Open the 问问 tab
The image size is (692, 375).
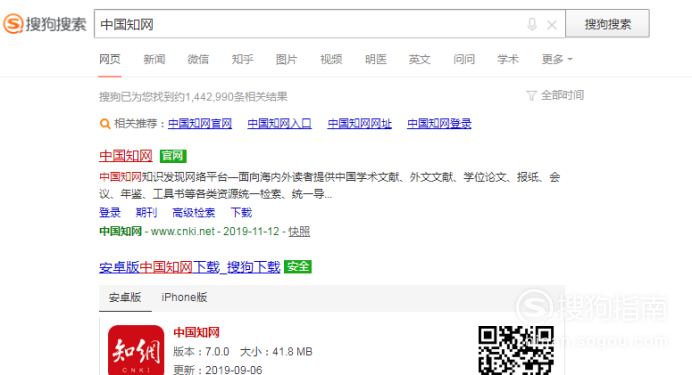click(464, 60)
